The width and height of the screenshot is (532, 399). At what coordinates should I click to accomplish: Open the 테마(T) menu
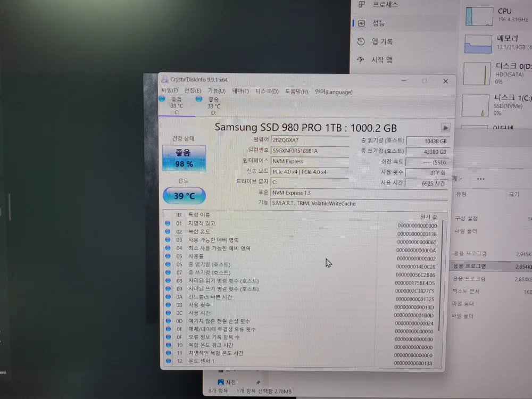click(x=240, y=91)
